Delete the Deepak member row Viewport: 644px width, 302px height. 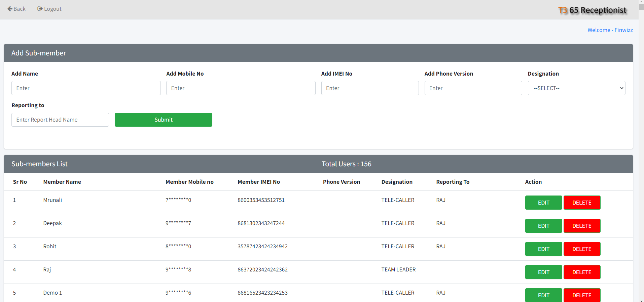582,226
